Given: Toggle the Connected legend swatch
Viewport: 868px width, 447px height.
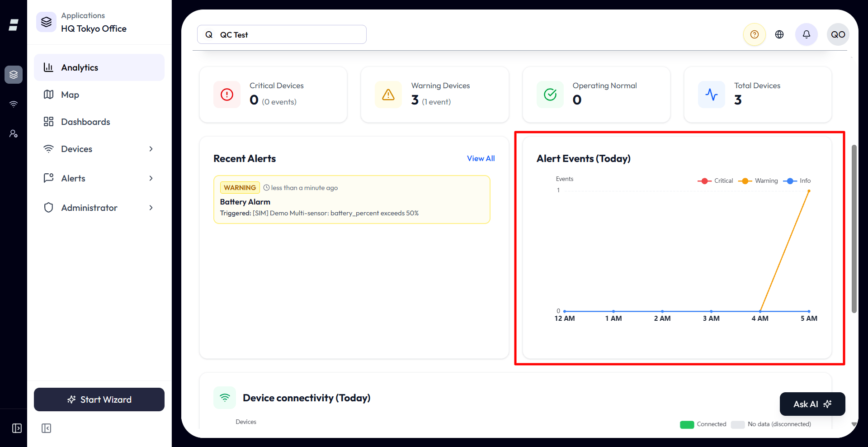Looking at the screenshot, I should (687, 424).
